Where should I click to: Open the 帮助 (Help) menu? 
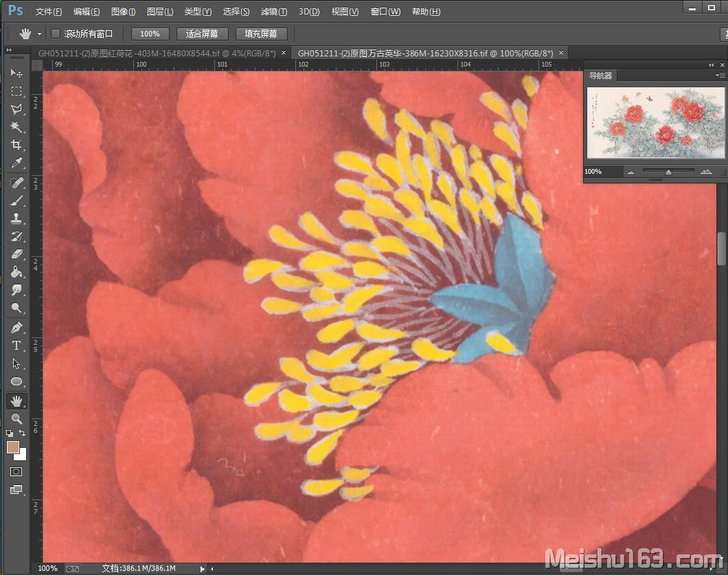point(426,12)
